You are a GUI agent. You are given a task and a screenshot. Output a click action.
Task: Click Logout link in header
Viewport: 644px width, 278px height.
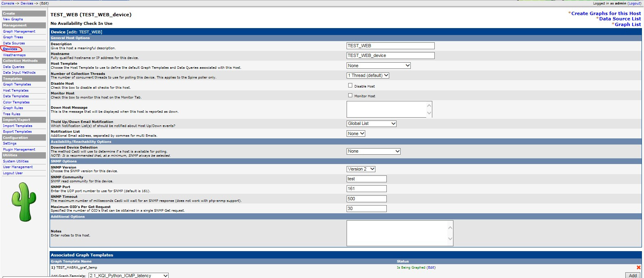pyautogui.click(x=634, y=3)
